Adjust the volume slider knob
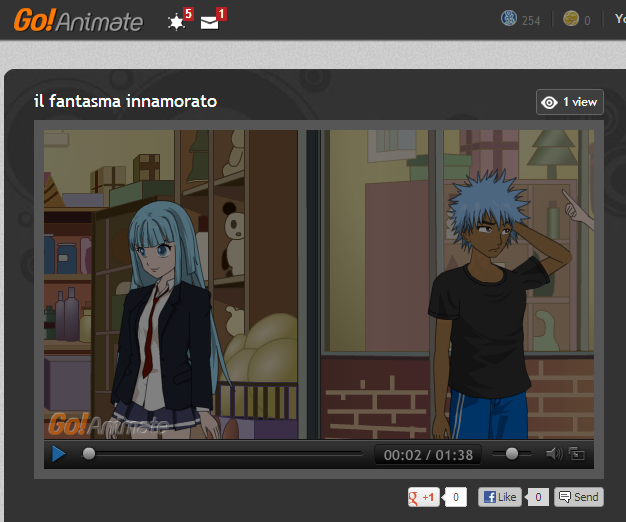 [x=511, y=454]
